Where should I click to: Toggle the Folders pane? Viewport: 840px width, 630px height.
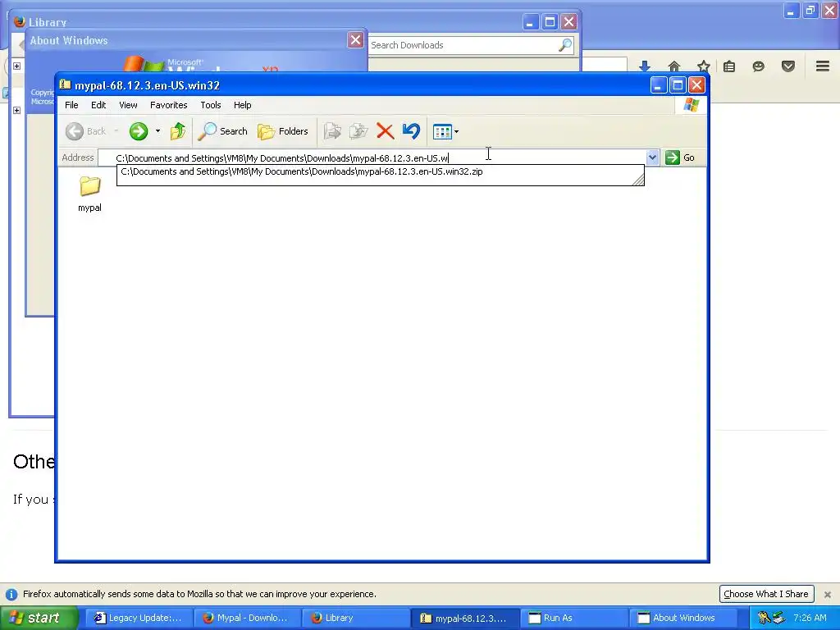pyautogui.click(x=283, y=131)
